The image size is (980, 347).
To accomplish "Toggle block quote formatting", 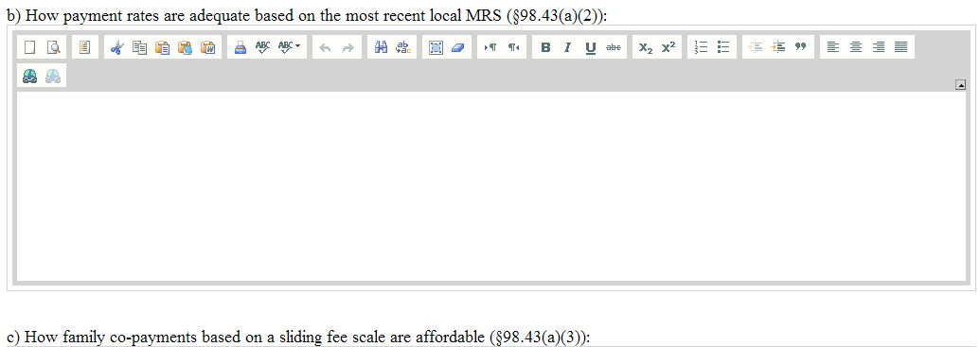I will (801, 47).
